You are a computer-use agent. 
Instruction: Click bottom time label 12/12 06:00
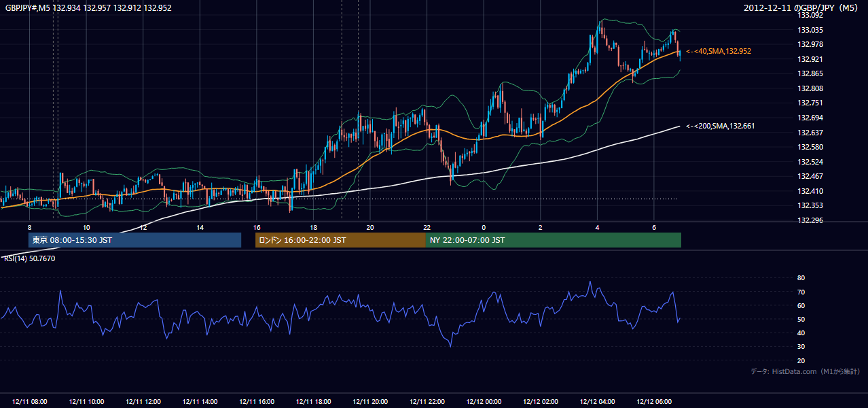pos(654,402)
